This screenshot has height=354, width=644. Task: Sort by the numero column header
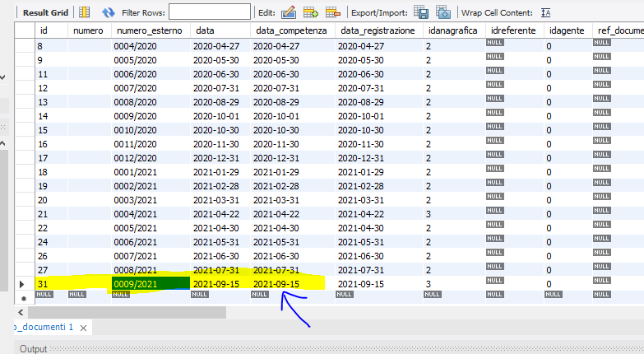pos(90,30)
